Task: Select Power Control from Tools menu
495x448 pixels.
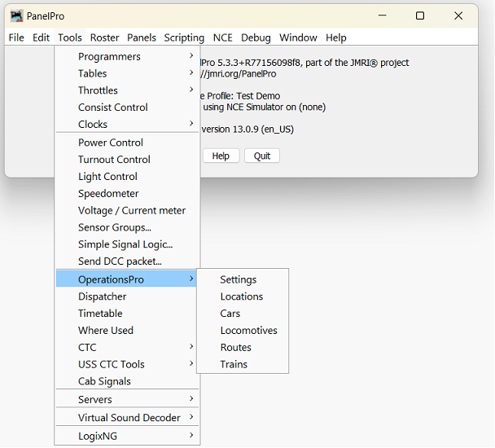Action: click(x=110, y=143)
